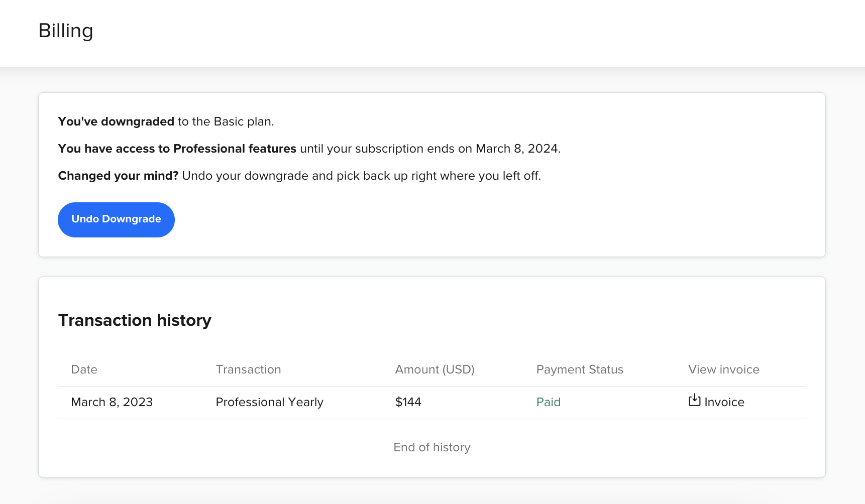Click the March 8, 2024 subscription end date

(516, 149)
